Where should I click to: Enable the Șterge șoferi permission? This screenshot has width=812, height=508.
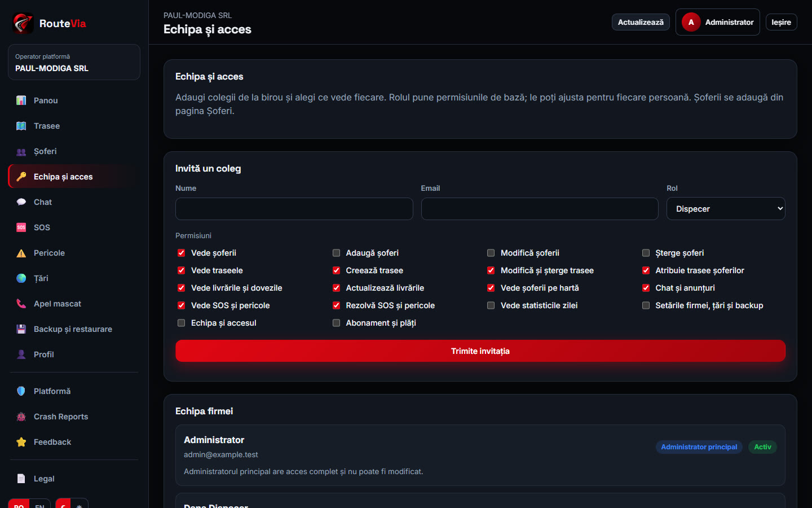pos(646,253)
